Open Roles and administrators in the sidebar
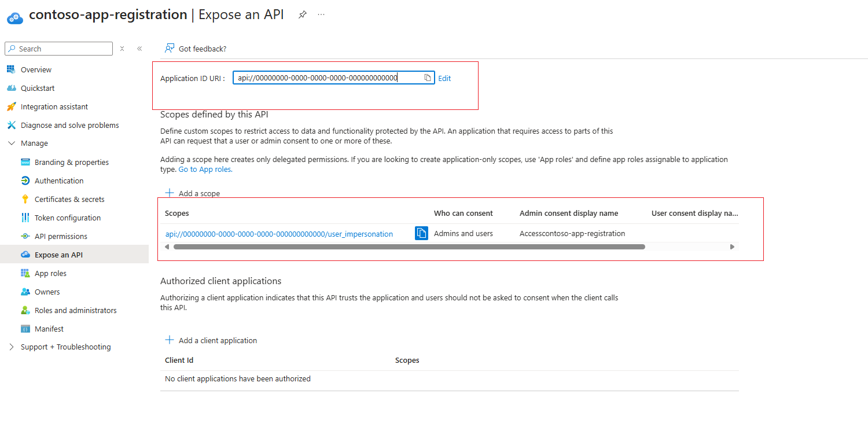The image size is (868, 423). pos(76,310)
